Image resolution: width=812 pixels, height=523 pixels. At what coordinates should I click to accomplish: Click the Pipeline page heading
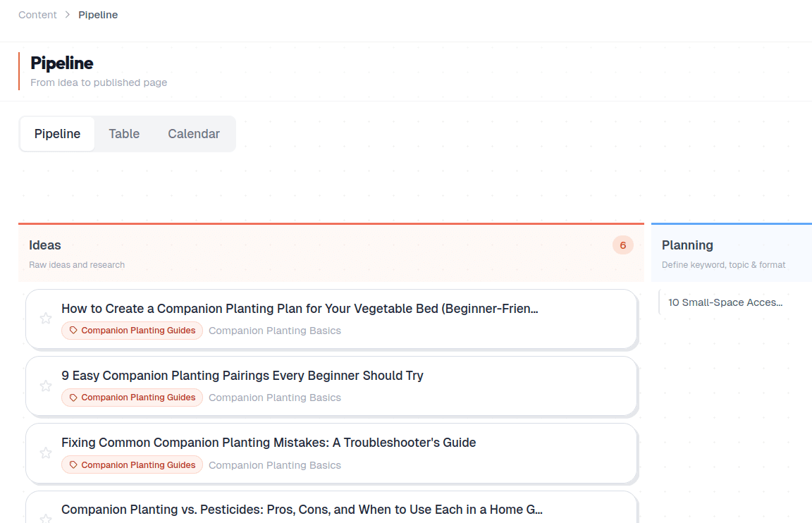tap(62, 63)
